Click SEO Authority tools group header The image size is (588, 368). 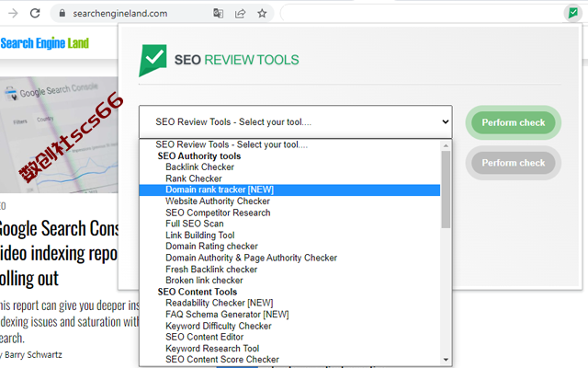199,156
